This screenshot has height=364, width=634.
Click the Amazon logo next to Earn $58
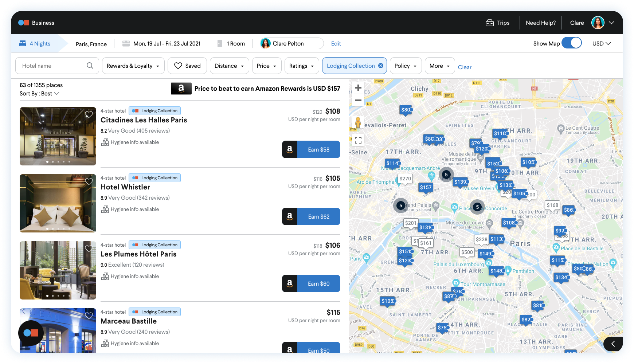click(290, 149)
